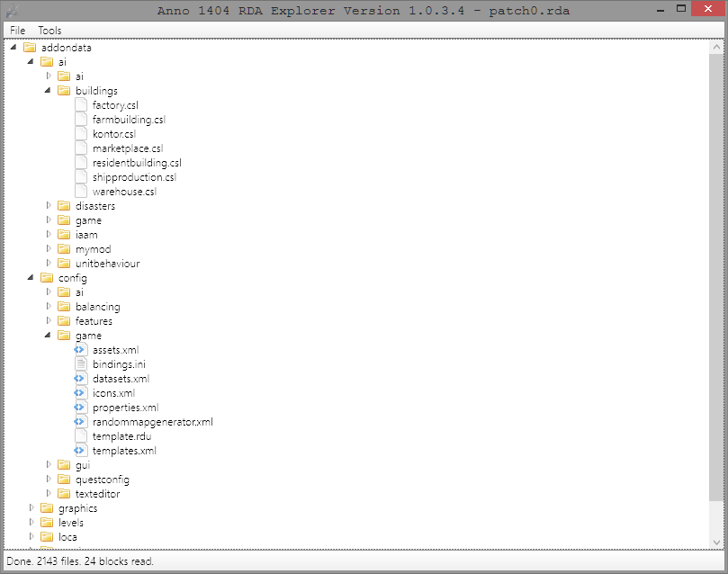Select the unitbehaviour folder label
This screenshot has height=574, width=728.
click(108, 264)
